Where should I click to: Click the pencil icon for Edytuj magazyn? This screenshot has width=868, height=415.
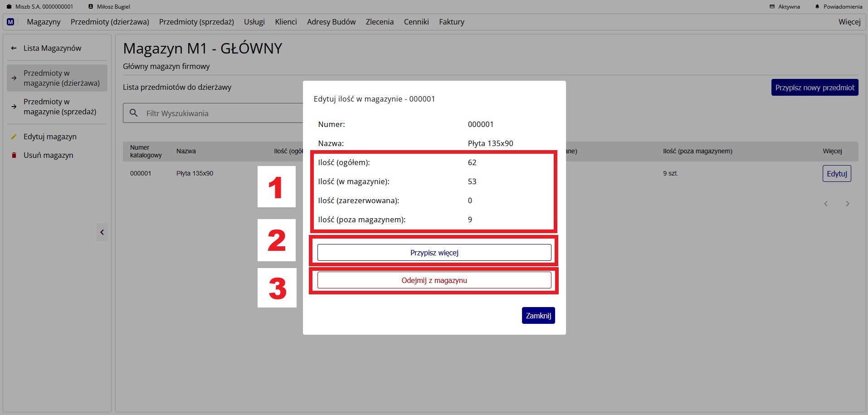[14, 137]
